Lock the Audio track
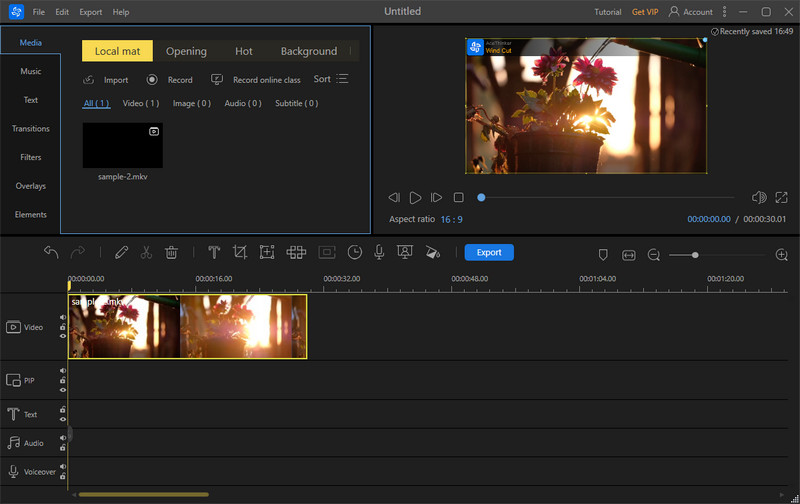Screen dimensions: 800x504 coord(63,447)
